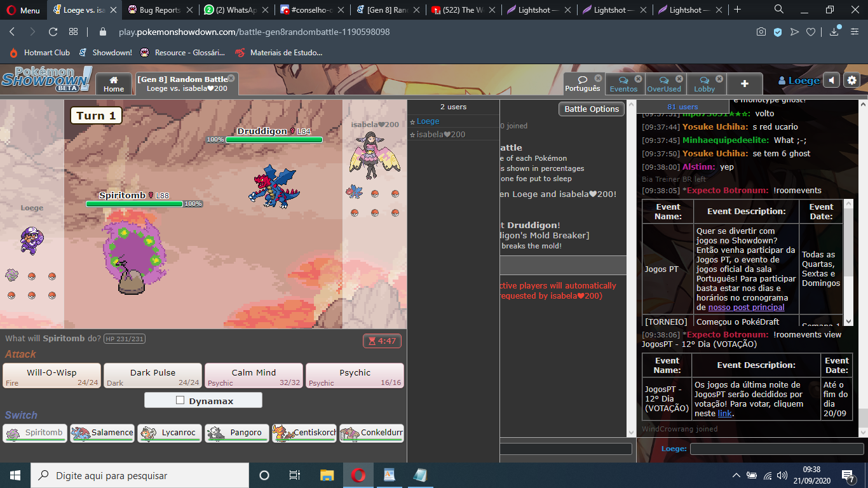Focus the Português chat message input

pyautogui.click(x=776, y=449)
